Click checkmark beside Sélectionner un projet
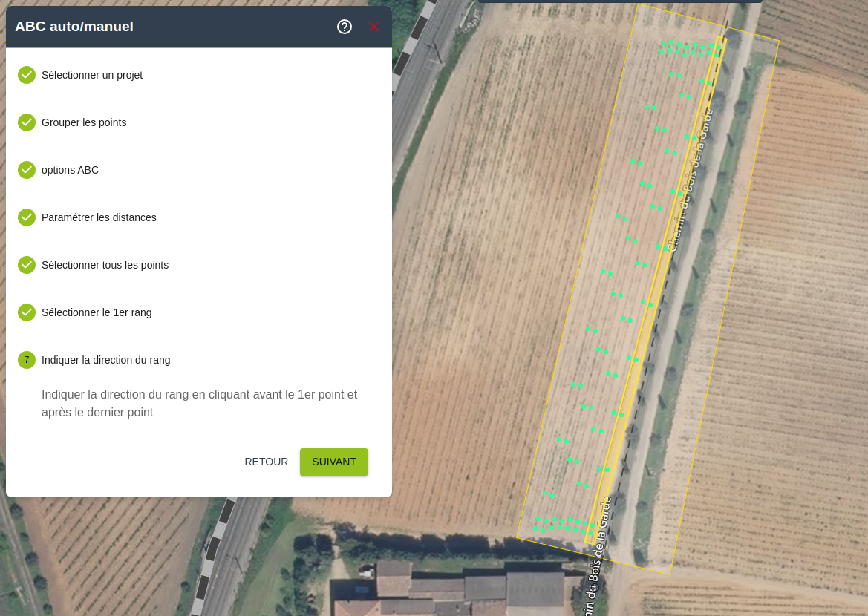868x616 pixels. pyautogui.click(x=27, y=75)
